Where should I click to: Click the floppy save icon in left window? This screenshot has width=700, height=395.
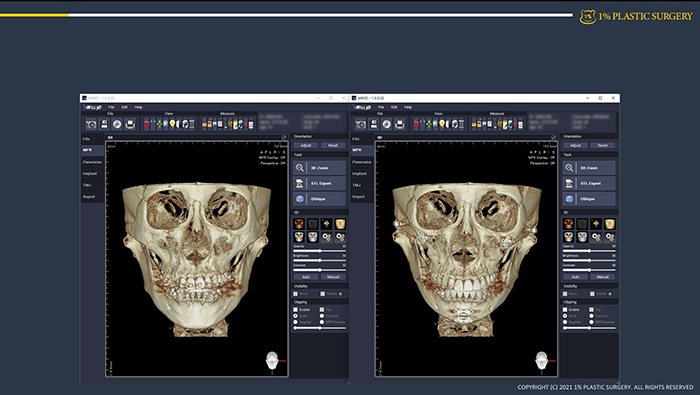pos(104,124)
